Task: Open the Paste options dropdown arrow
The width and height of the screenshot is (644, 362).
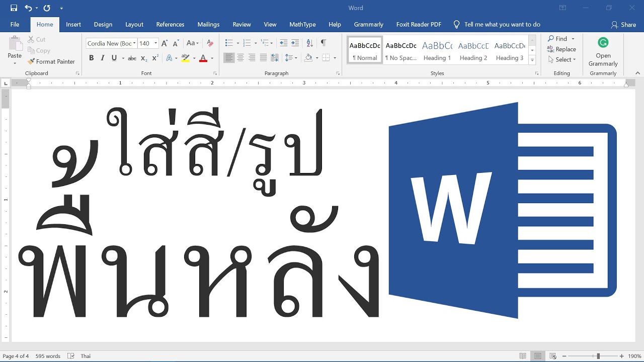Action: [15, 63]
